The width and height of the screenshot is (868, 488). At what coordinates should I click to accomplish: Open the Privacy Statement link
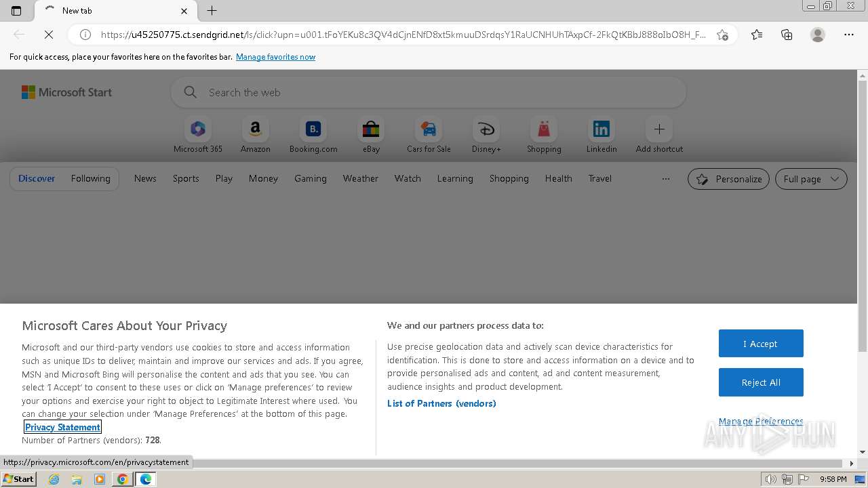[x=62, y=427]
